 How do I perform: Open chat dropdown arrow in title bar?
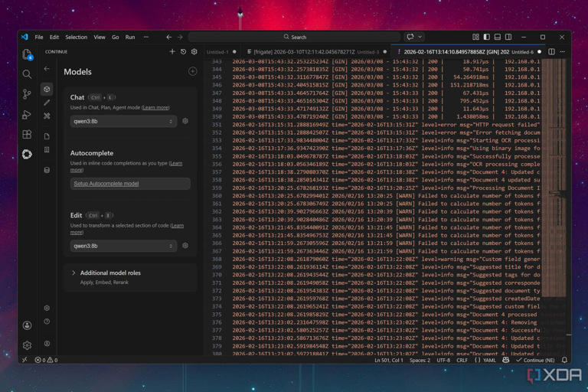pyautogui.click(x=420, y=37)
